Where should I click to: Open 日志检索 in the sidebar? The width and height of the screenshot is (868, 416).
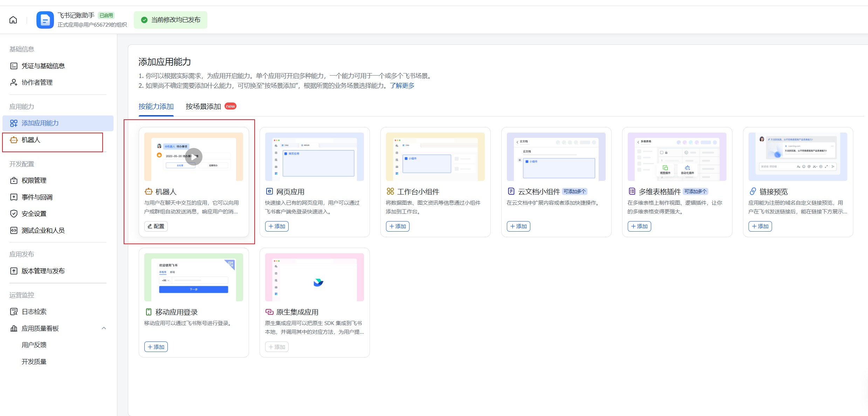click(x=58, y=311)
